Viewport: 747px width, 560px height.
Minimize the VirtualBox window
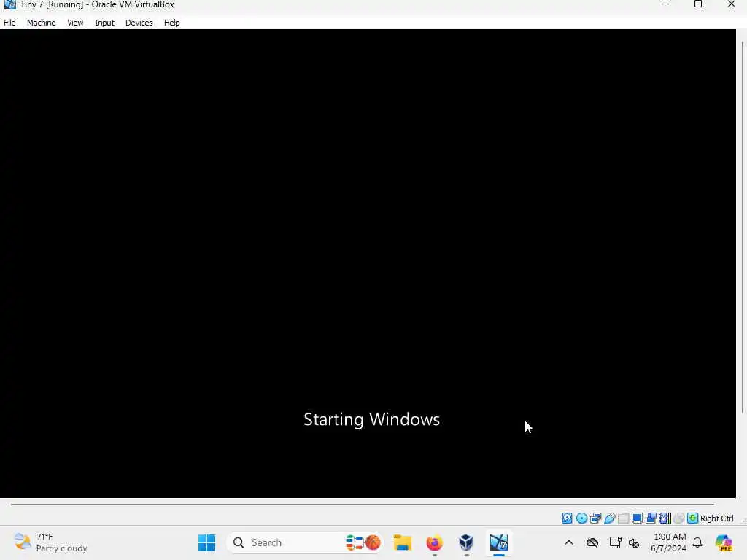pyautogui.click(x=665, y=4)
